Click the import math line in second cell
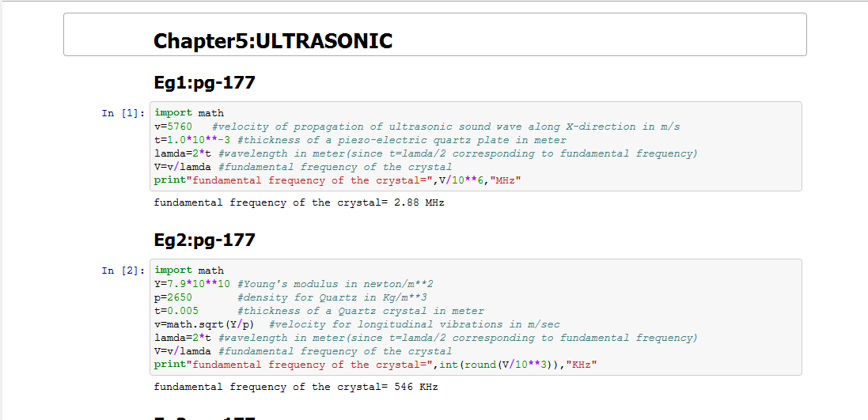Image resolution: width=868 pixels, height=420 pixels. click(x=189, y=271)
